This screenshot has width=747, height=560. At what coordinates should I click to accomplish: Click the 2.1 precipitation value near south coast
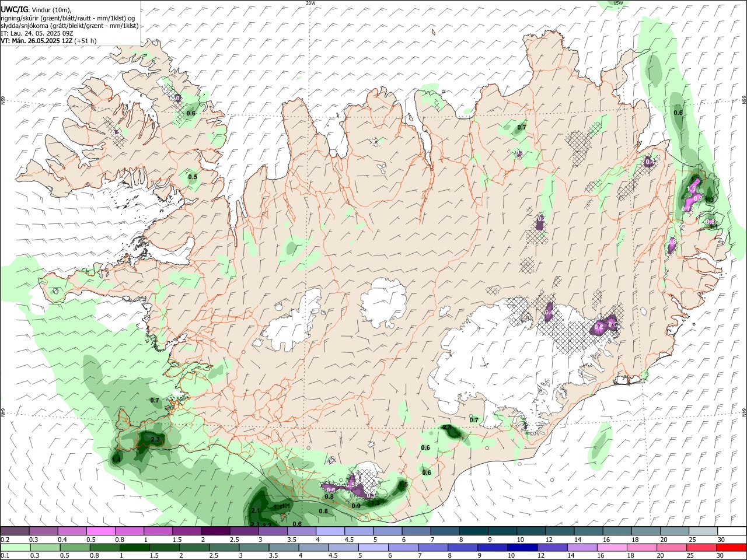[255, 510]
